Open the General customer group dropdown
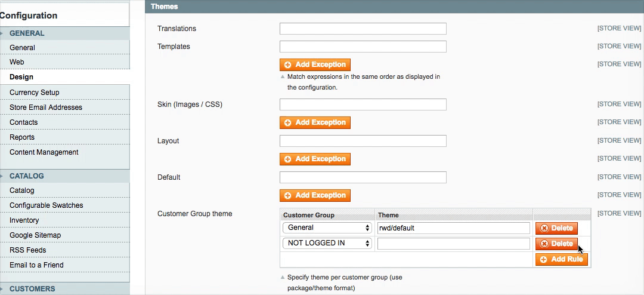The image size is (644, 295). [327, 228]
